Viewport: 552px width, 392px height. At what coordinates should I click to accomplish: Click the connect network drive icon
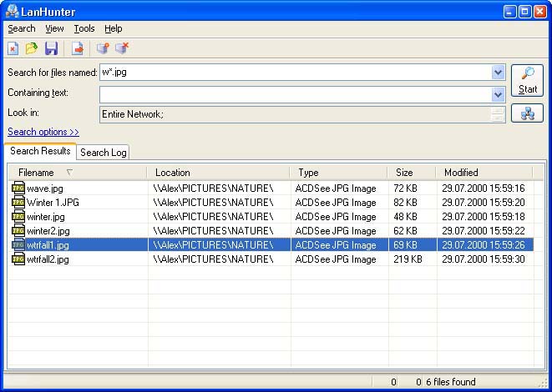click(x=103, y=48)
